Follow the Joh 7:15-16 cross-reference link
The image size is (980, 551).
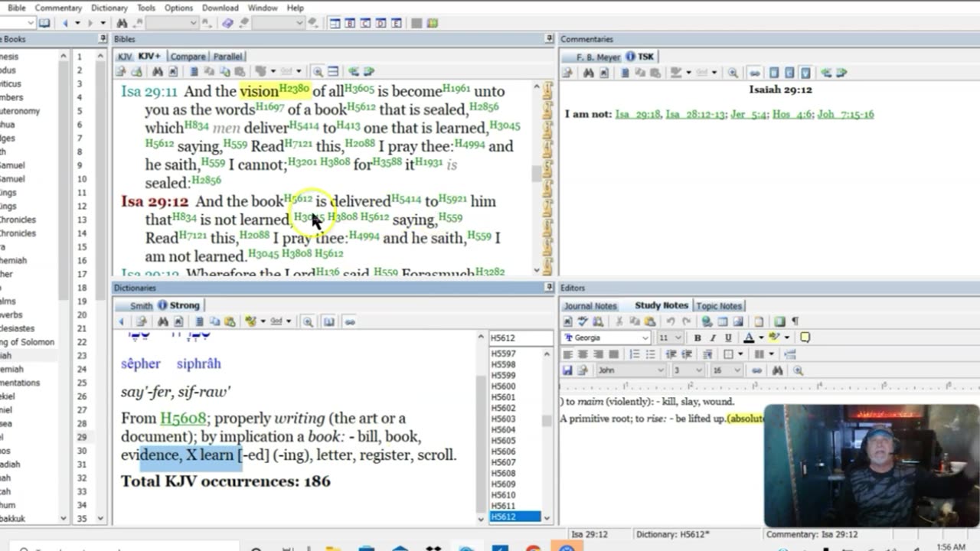coord(845,114)
